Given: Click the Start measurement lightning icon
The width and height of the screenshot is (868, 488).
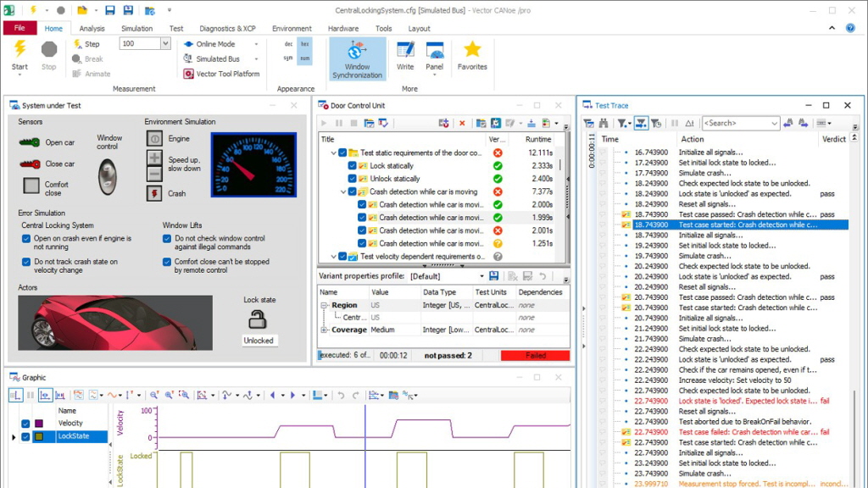Looking at the screenshot, I should click(19, 49).
